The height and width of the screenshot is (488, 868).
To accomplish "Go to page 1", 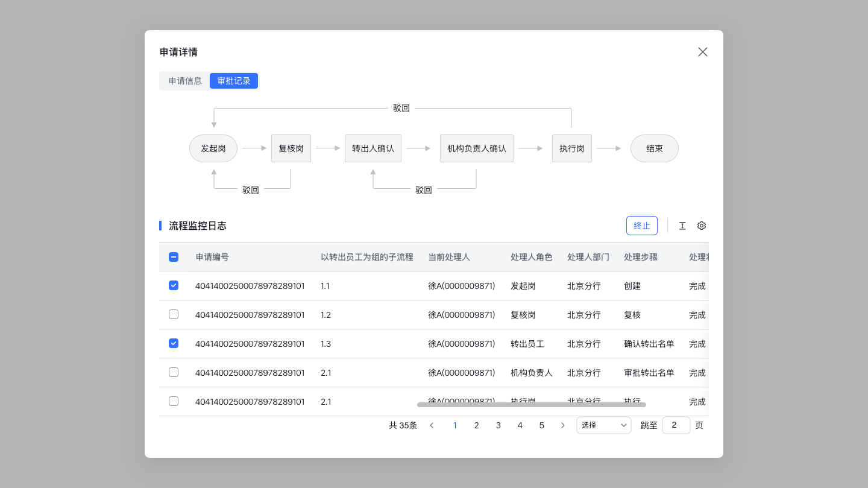I will 455,425.
